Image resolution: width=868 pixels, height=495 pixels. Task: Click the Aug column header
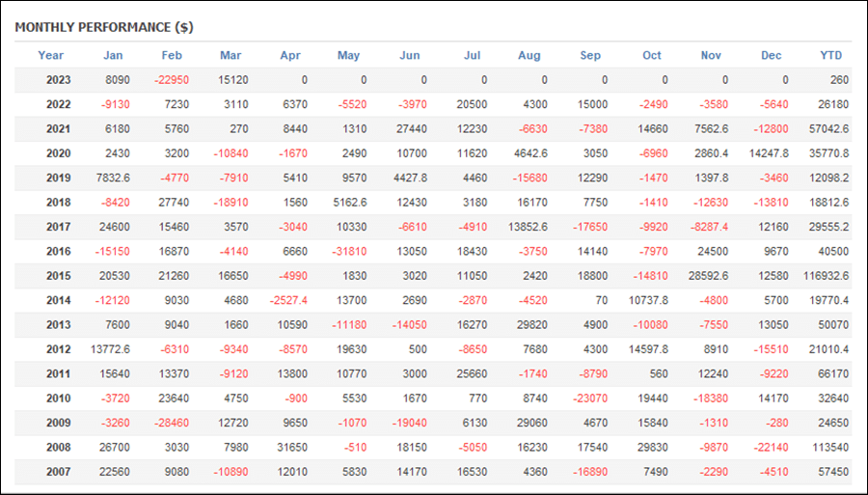(x=529, y=55)
